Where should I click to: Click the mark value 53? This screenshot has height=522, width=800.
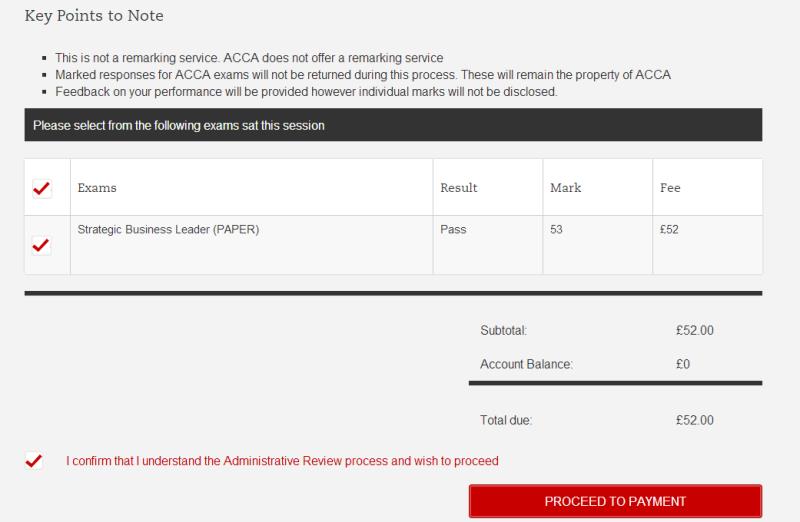click(556, 229)
